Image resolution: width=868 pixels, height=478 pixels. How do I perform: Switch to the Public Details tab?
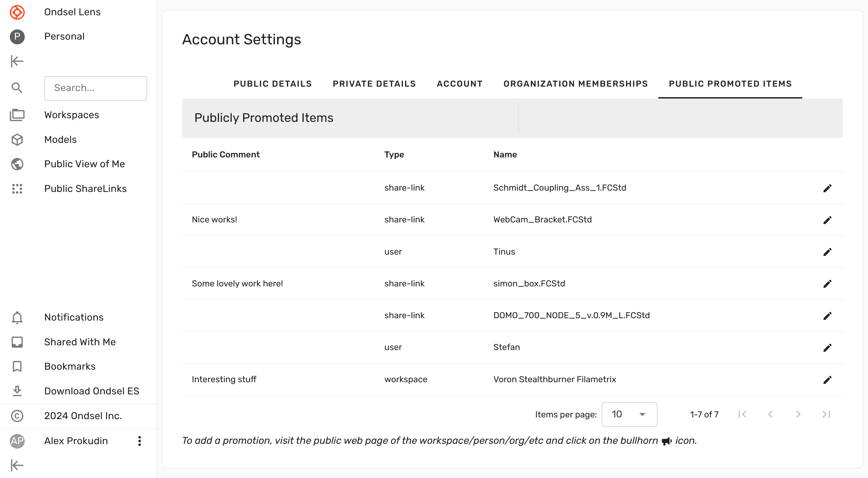(x=272, y=84)
